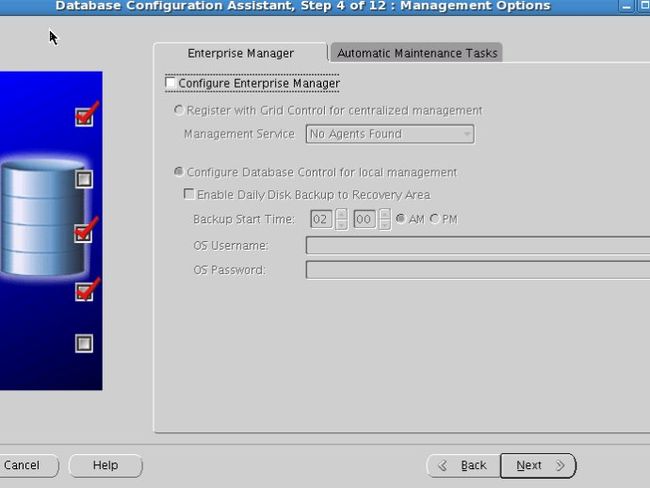Image resolution: width=650 pixels, height=488 pixels.
Task: Proceed with the Next button
Action: pyautogui.click(x=538, y=465)
